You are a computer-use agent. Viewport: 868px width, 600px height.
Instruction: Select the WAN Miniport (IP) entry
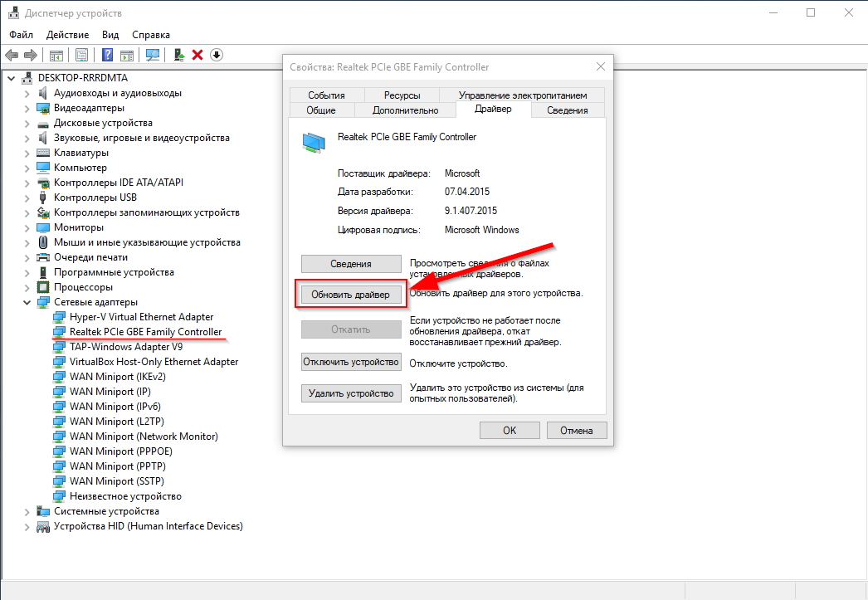110,392
